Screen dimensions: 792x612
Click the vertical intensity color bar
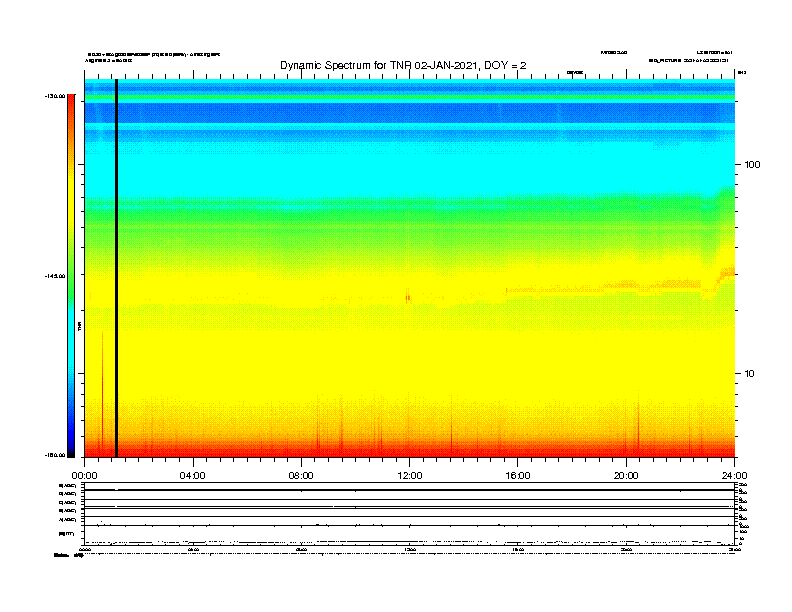click(x=71, y=276)
